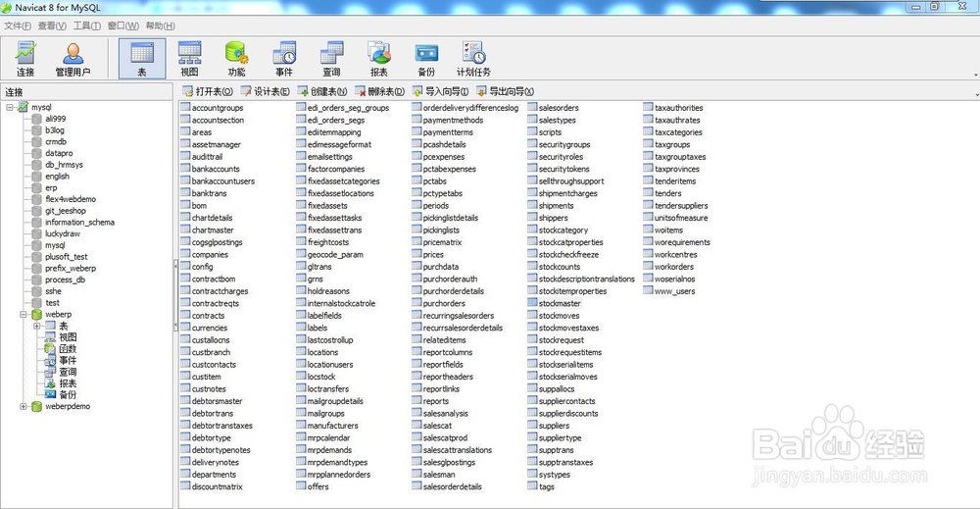Select the salesorders table
The width and height of the screenshot is (980, 509).
pyautogui.click(x=559, y=108)
